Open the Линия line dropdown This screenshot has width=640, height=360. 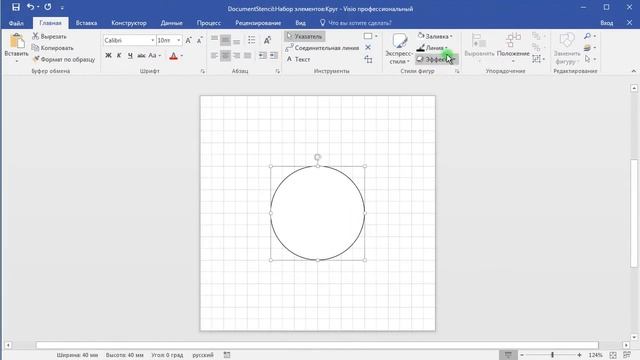click(432, 48)
